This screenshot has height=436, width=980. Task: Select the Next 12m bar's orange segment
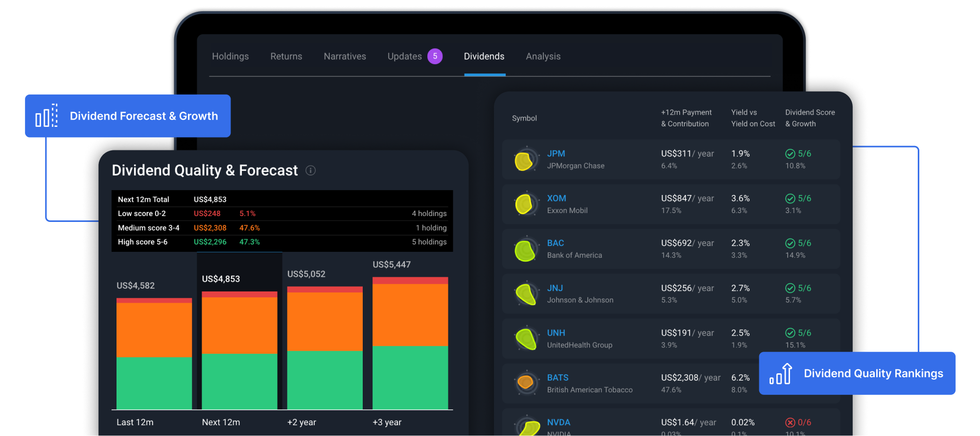tap(239, 325)
